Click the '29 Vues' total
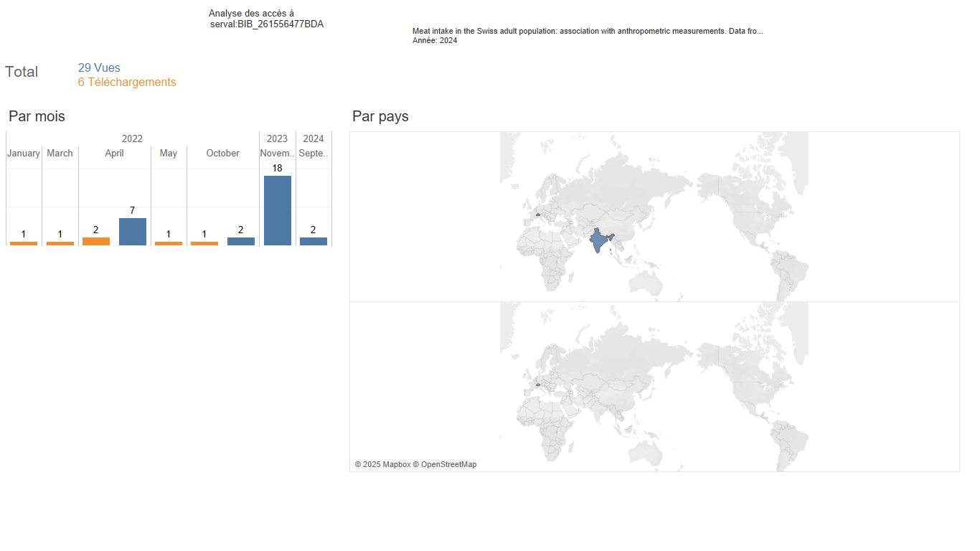This screenshot has width=980, height=551. (99, 68)
